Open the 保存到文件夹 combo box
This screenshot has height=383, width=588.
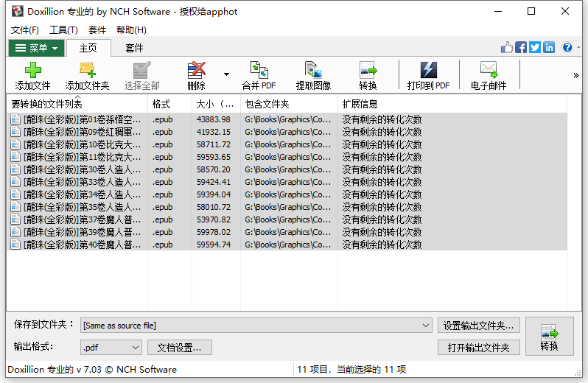point(256,326)
